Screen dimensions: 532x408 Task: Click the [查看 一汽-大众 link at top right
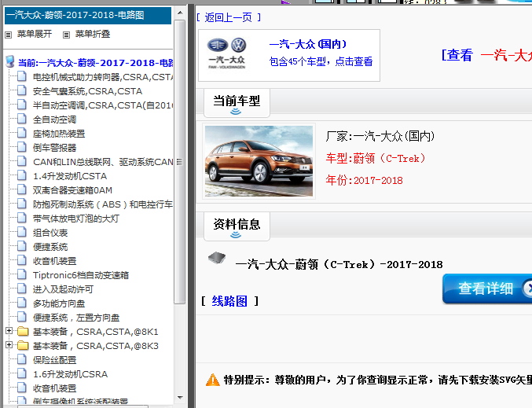pyautogui.click(x=486, y=55)
